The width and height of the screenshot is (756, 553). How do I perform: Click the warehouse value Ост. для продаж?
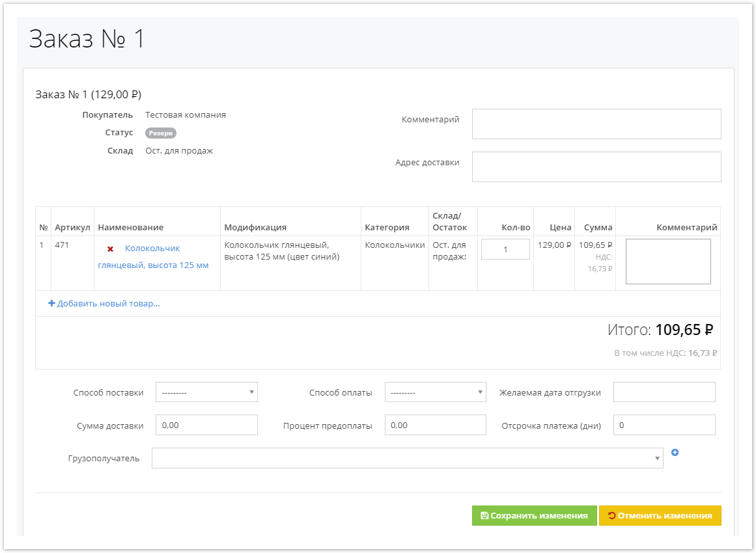click(179, 151)
